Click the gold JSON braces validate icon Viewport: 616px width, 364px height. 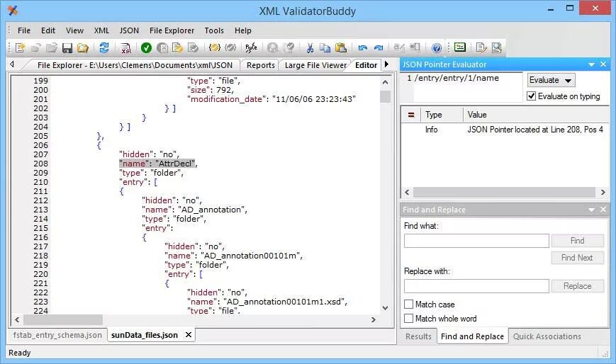pos(214,48)
